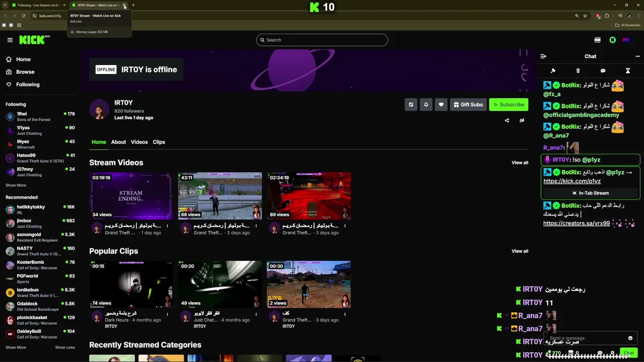
Task: Open options for 02:34:19 stream video
Action: [x=345, y=226]
